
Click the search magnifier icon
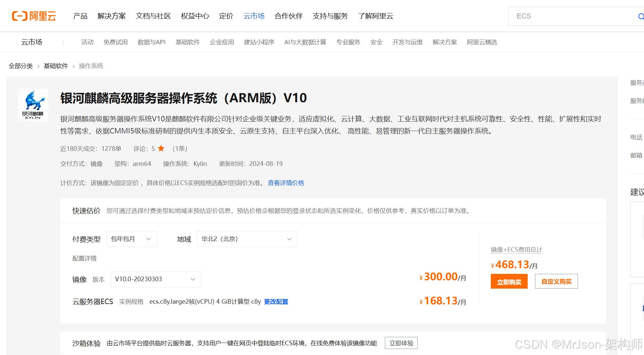641,16
